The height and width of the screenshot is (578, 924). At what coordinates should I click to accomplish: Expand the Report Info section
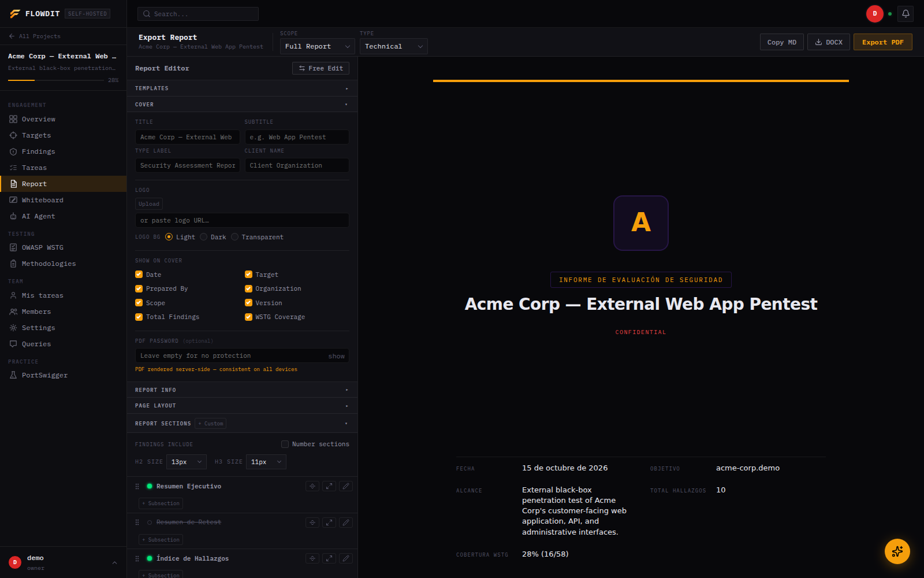242,390
